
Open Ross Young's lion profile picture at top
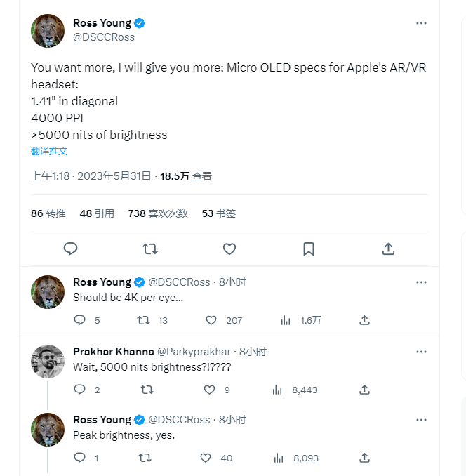[x=48, y=31]
